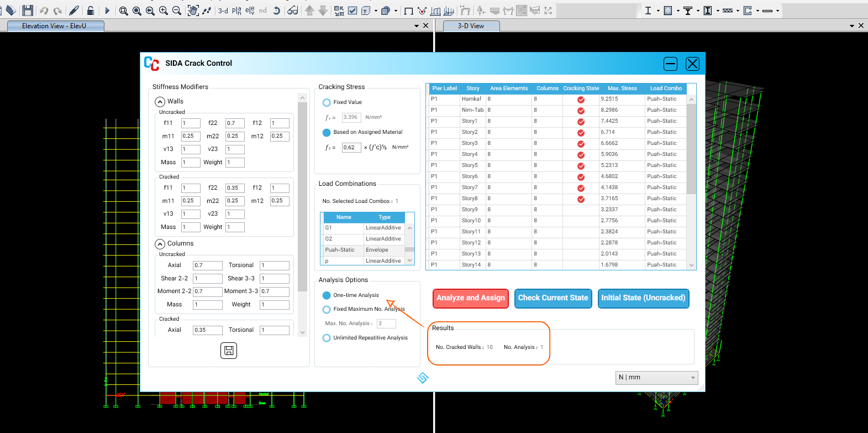Viewport: 868px width, 433px height.
Task: Select the Pan hand tool
Action: 193,11
